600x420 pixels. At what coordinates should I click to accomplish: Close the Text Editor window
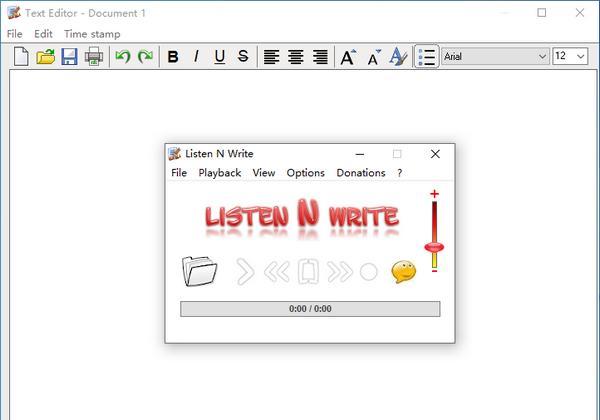(580, 13)
